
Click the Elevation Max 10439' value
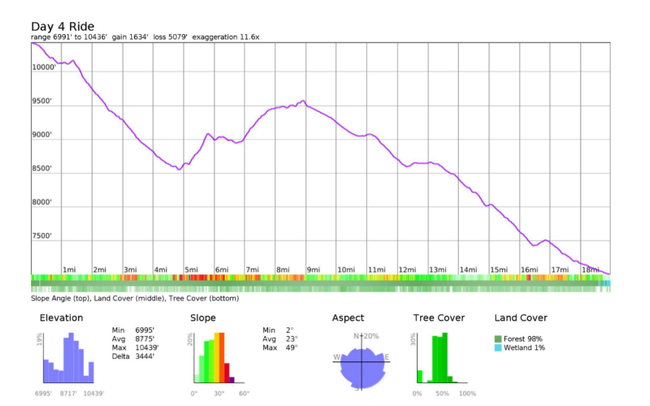[x=147, y=348]
